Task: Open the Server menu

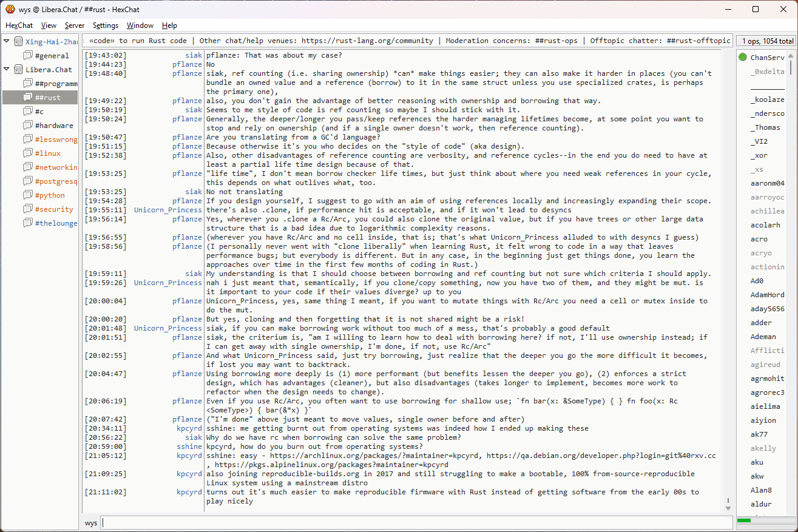Action: point(75,25)
